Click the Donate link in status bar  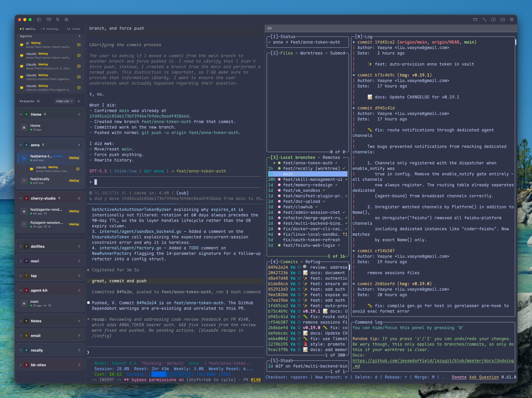459,377
